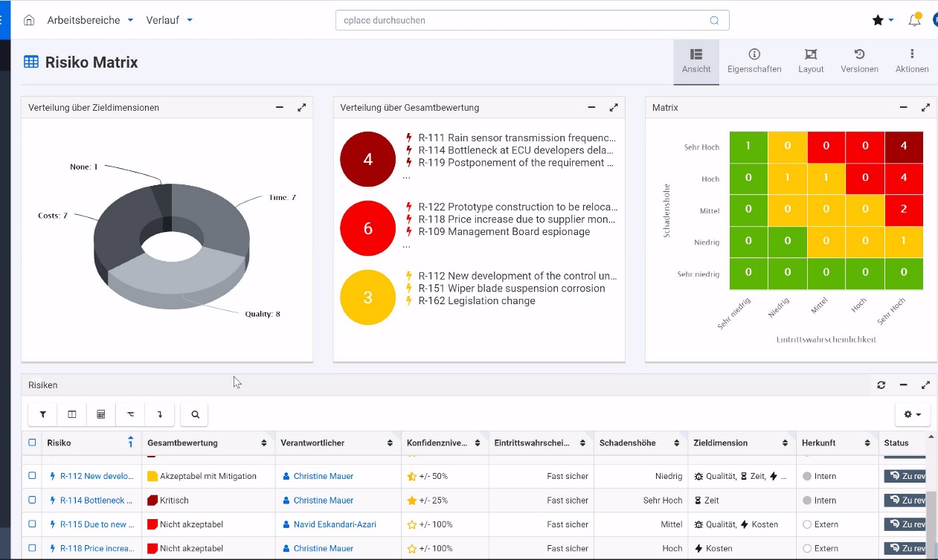Open the filter tool in Risiken toolbar
The width and height of the screenshot is (938, 560).
click(42, 414)
